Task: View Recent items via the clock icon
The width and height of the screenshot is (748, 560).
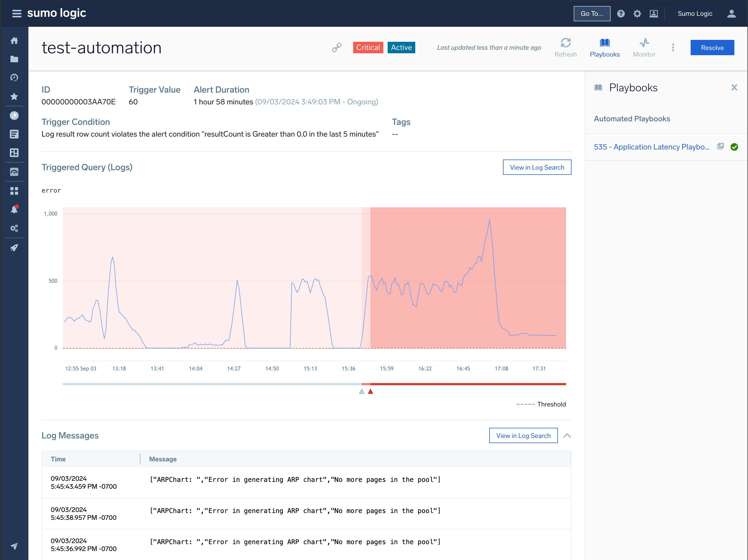Action: pyautogui.click(x=14, y=77)
